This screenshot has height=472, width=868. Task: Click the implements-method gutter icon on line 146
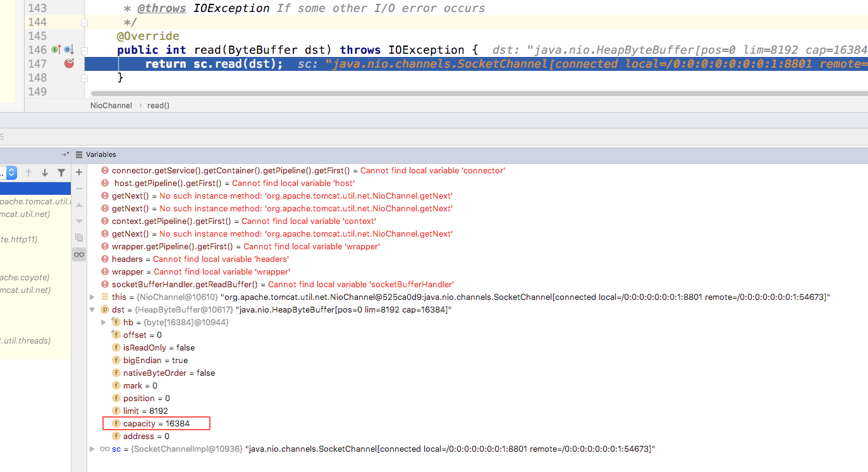[x=56, y=49]
